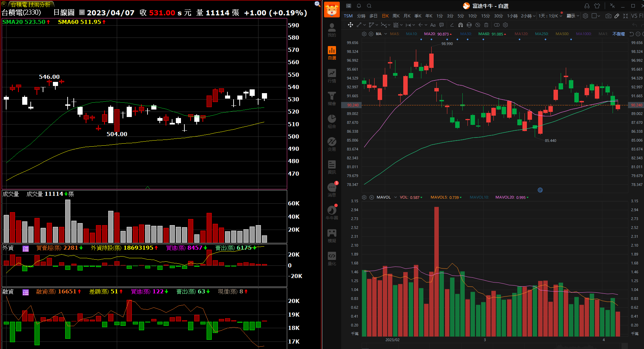Viewport: 644px width, 349px height.
Task: Click the VS compare button
Action: point(634,16)
